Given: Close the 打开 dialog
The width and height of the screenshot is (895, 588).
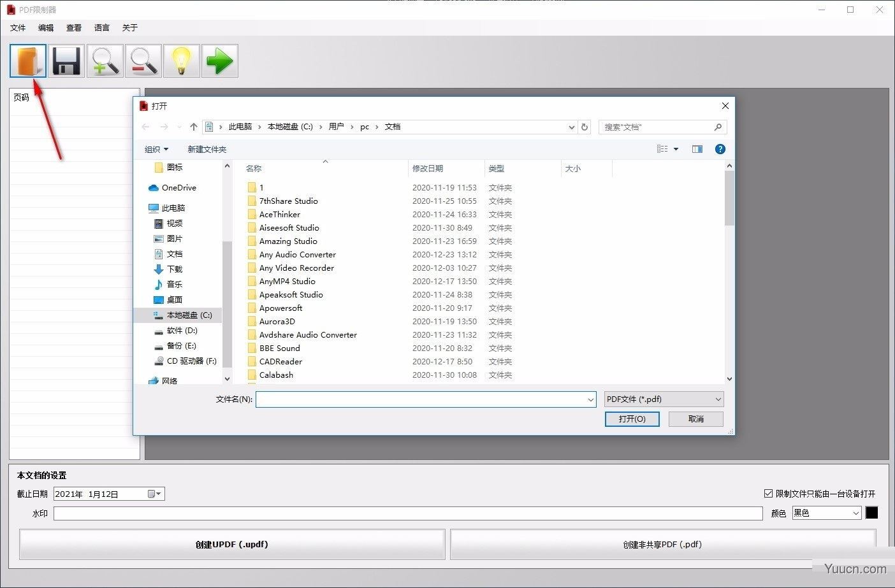Looking at the screenshot, I should [x=725, y=106].
